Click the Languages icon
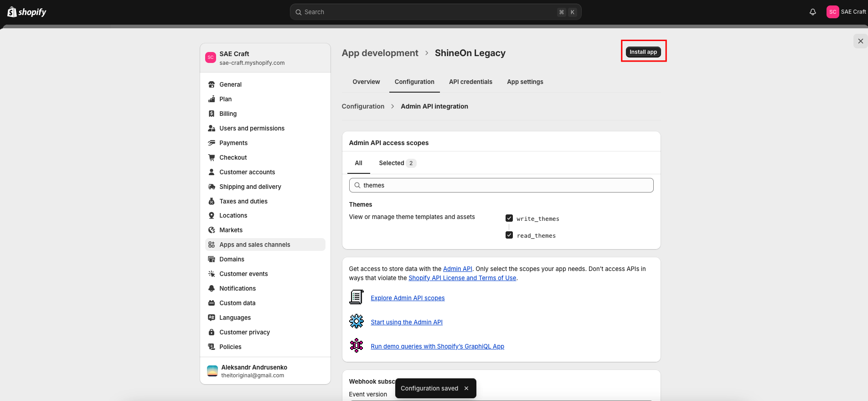The width and height of the screenshot is (868, 401). [x=212, y=318]
